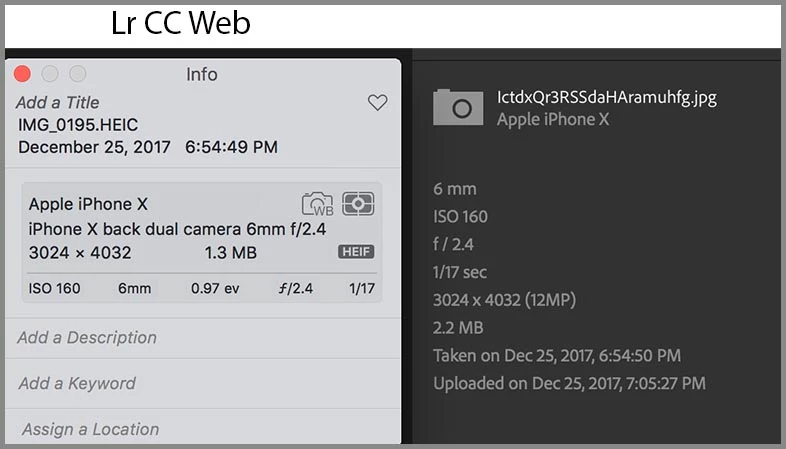Click the Add a Keyword field
This screenshot has width=786, height=449.
coord(77,383)
